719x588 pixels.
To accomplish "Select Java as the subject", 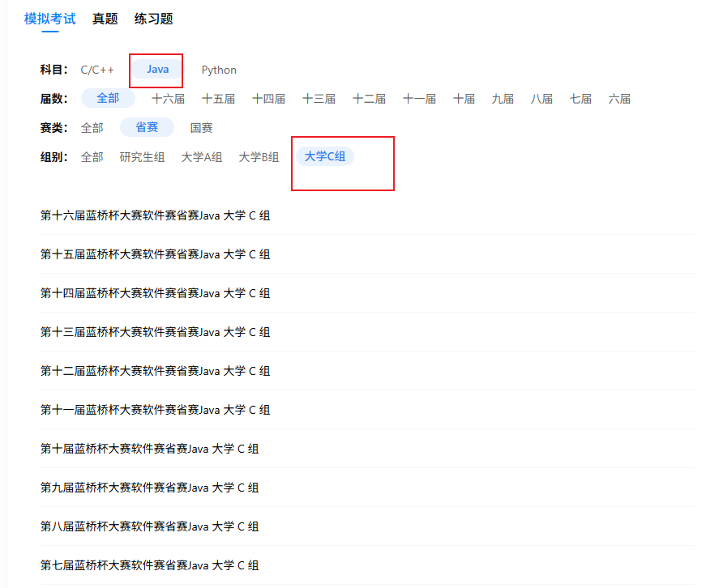I will [158, 69].
